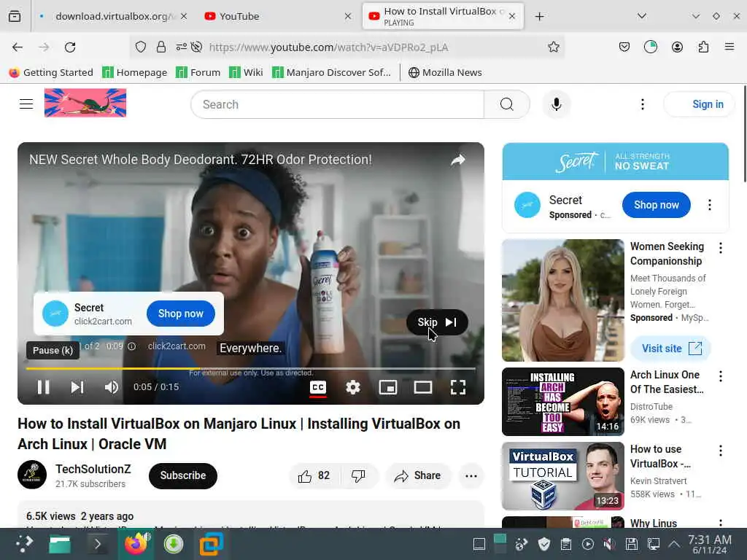Subscribe to TechSolutionZ channel
Viewport: 747px width, 560px height.
point(183,475)
